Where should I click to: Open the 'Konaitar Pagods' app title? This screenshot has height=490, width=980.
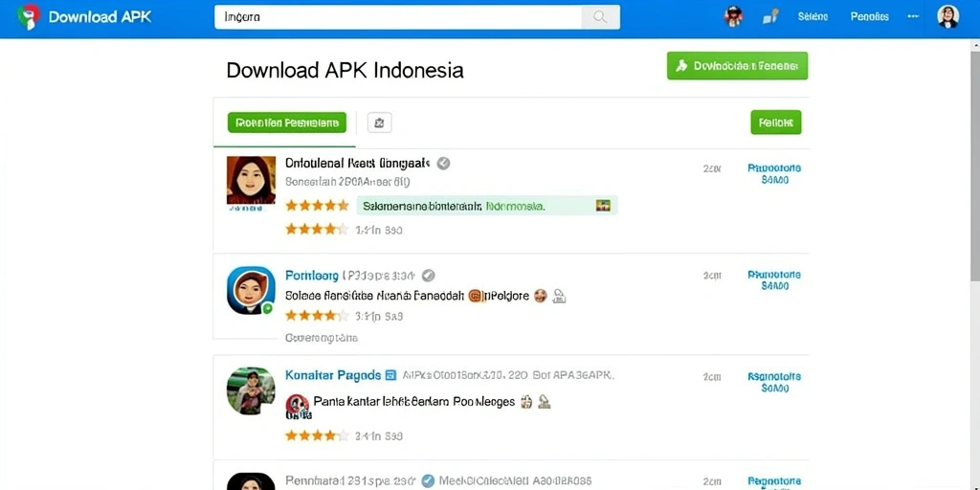click(x=332, y=375)
